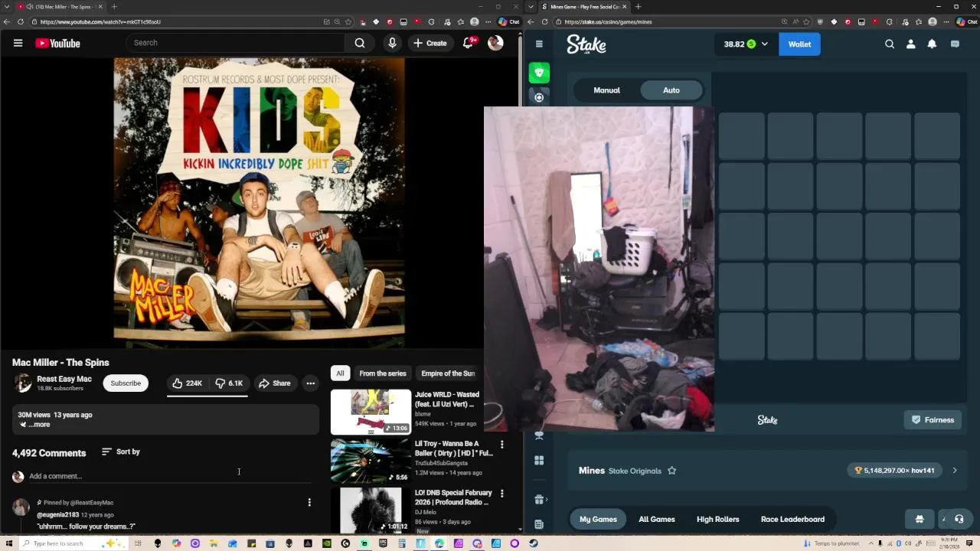Viewport: 980px width, 551px height.
Task: Open Reast Easy Mac channel link
Action: coord(64,379)
